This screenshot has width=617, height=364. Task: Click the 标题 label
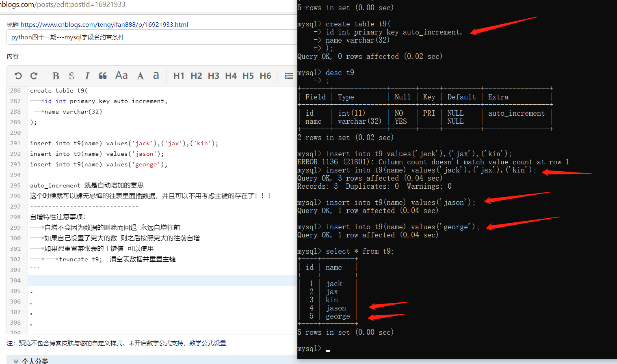point(13,24)
